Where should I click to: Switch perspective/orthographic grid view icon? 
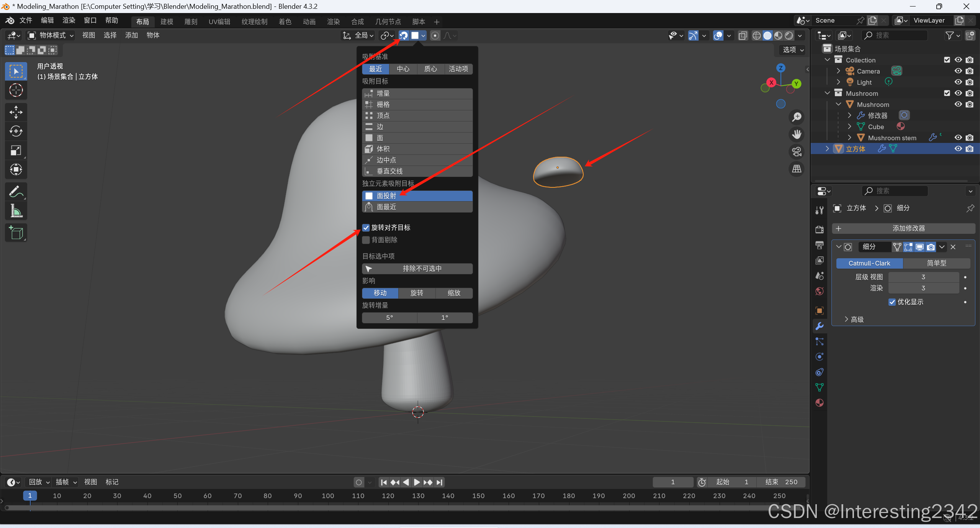pyautogui.click(x=797, y=169)
